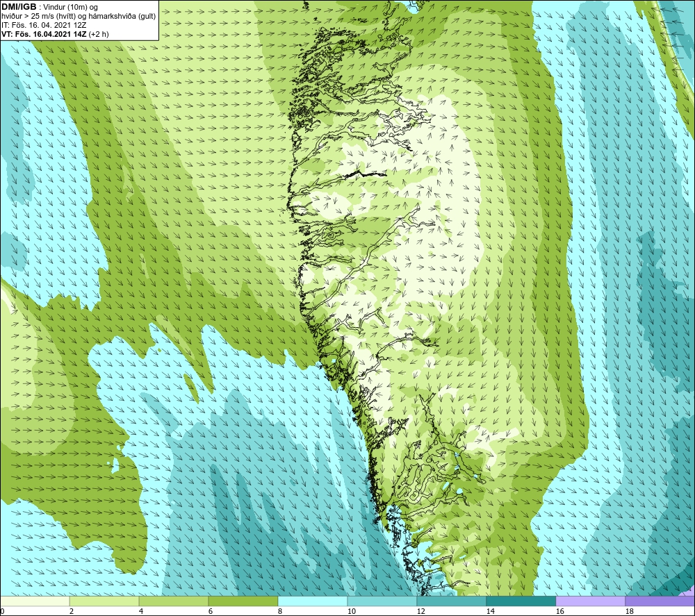Click the legend value label 8
The width and height of the screenshot is (695, 616).
(x=280, y=611)
